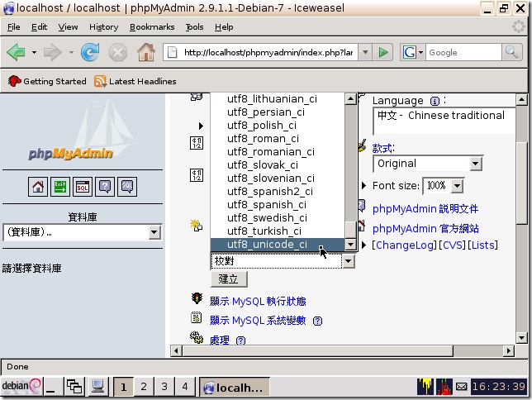The height and width of the screenshot is (400, 532).
Task: Open the 處理 processes link
Action: coord(220,340)
